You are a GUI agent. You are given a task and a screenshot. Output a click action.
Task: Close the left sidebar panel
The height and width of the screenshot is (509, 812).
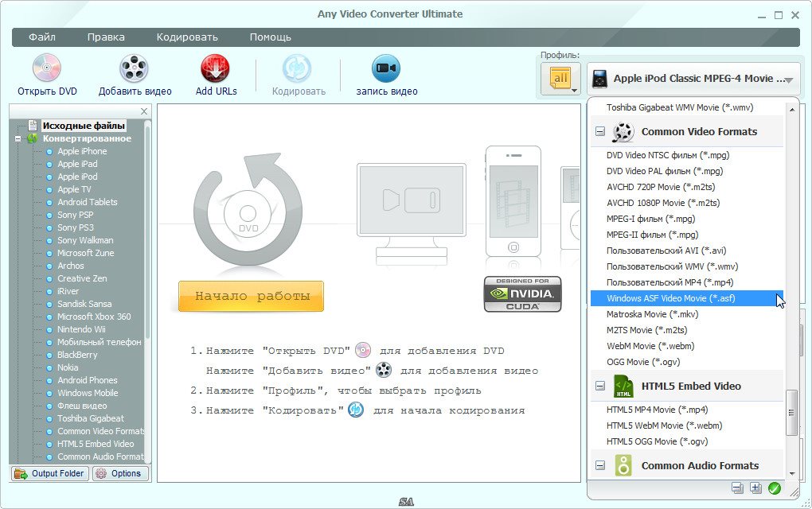(x=144, y=111)
